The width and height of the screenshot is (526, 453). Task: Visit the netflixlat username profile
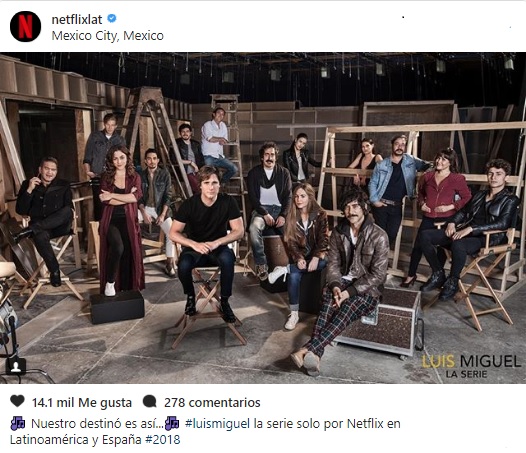pyautogui.click(x=77, y=19)
